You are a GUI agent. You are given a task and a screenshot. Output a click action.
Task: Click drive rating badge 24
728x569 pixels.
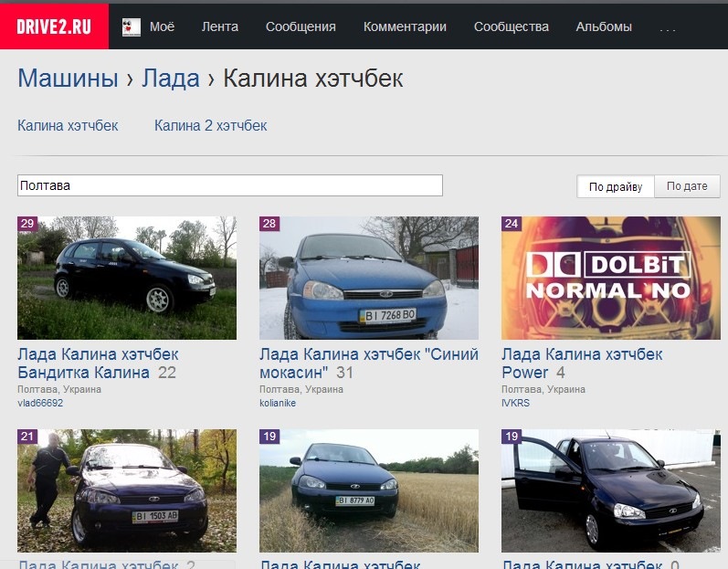click(x=512, y=223)
